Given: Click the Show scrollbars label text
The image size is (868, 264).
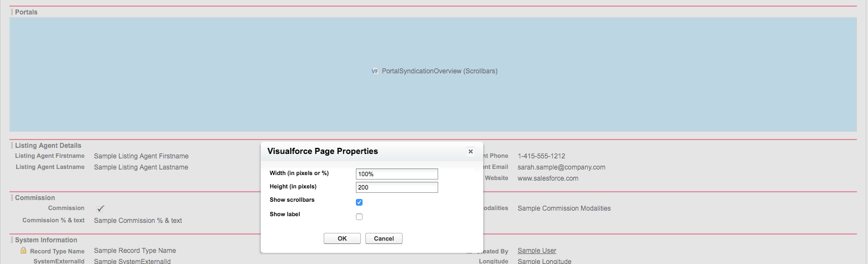Looking at the screenshot, I should click(x=292, y=200).
